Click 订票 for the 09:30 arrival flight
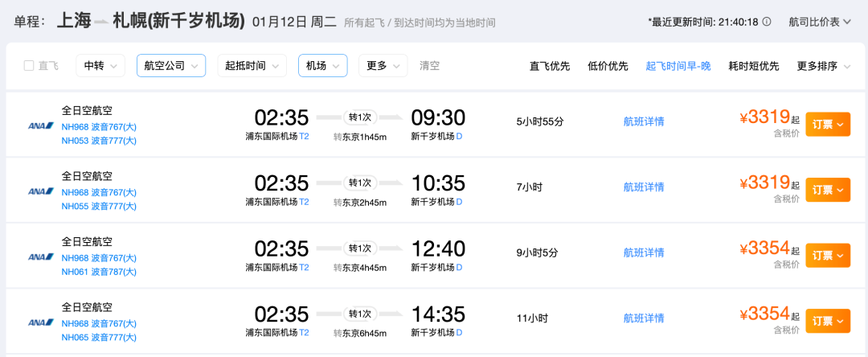Image resolution: width=868 pixels, height=357 pixels. tap(828, 125)
